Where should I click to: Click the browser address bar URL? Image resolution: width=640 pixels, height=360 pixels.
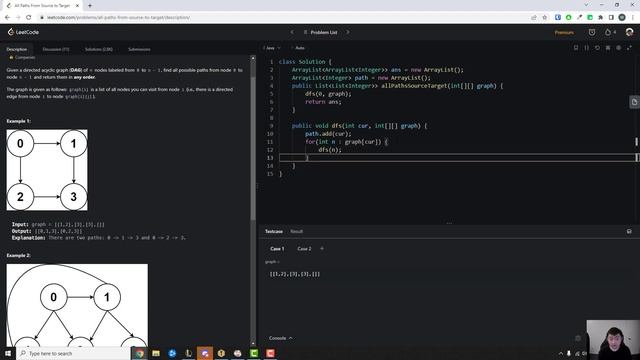pos(118,18)
